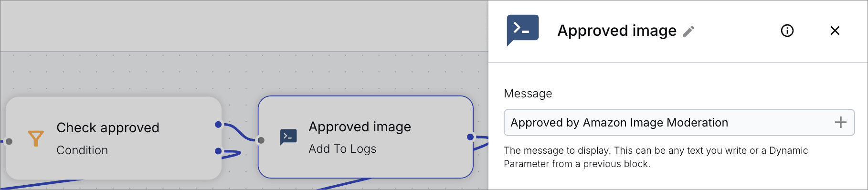Click the orange funnel Condition icon

coord(36,138)
